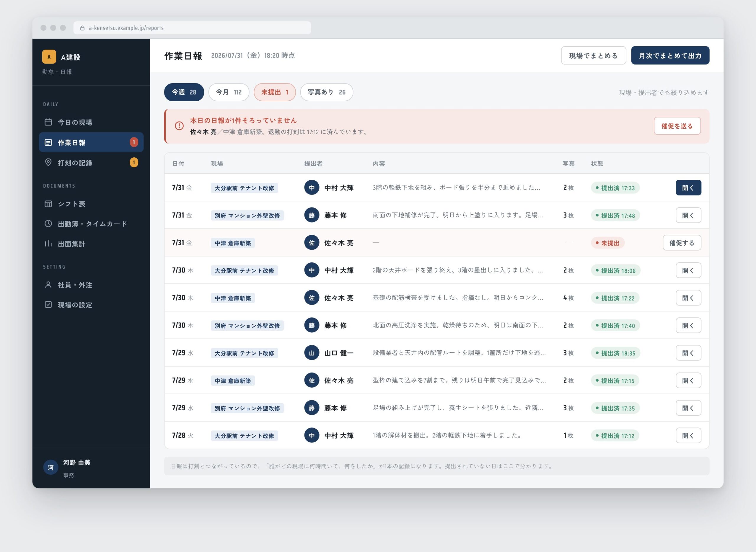Viewport: 756px width, 552px height.
Task: Click 中村 大輝 avatar in the 7/28 row
Action: [312, 435]
